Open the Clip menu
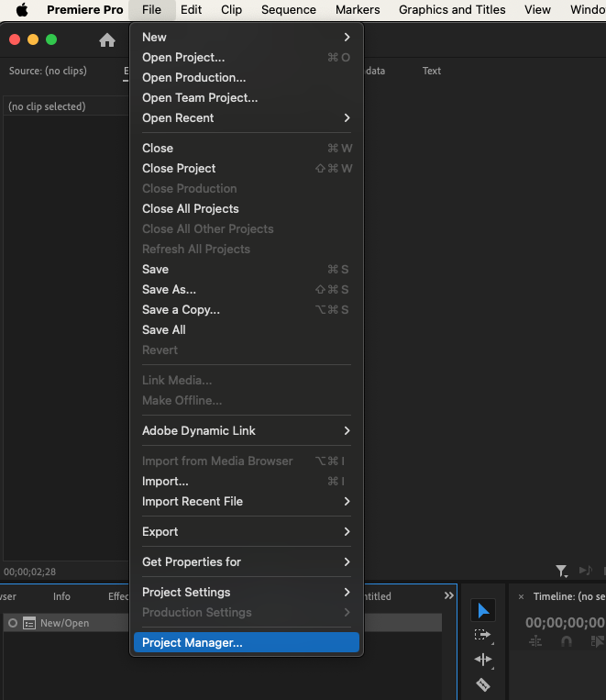Screen dimensions: 606x700 coord(231,10)
